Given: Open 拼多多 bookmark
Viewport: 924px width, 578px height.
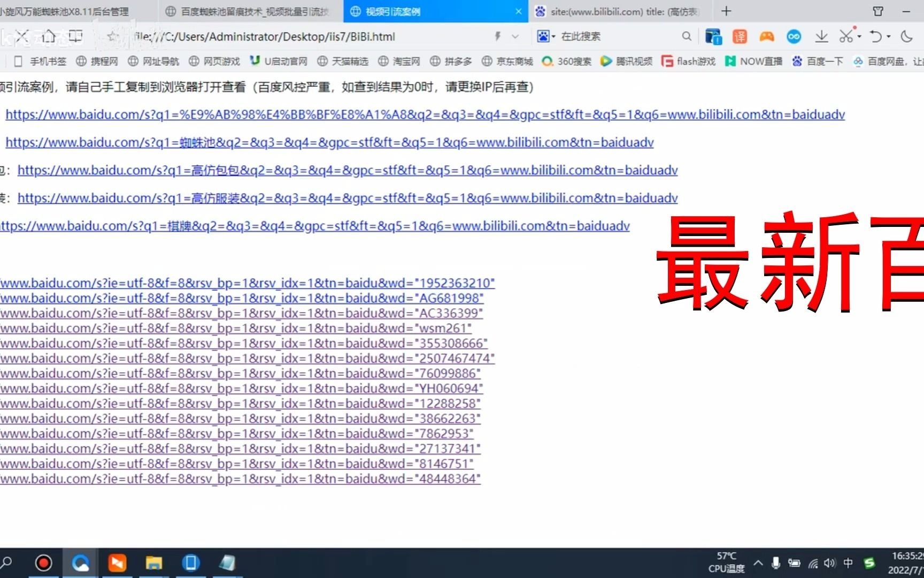Looking at the screenshot, I should pos(451,62).
